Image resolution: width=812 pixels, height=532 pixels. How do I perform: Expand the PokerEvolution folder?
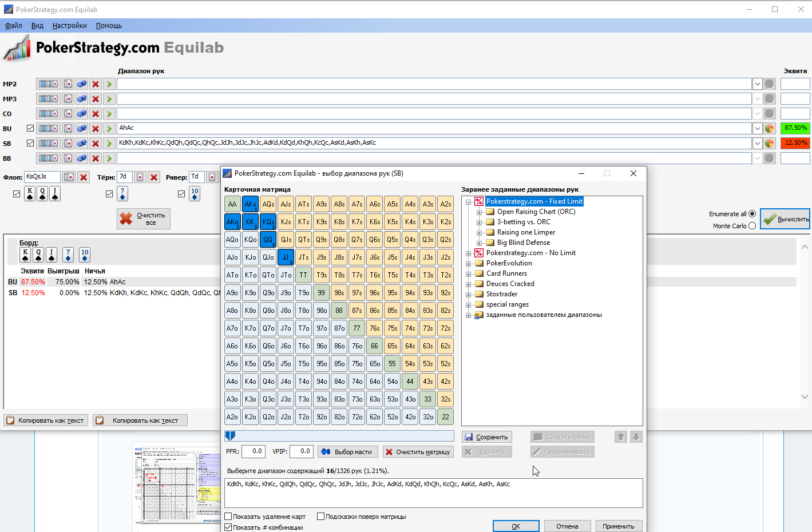pos(469,263)
